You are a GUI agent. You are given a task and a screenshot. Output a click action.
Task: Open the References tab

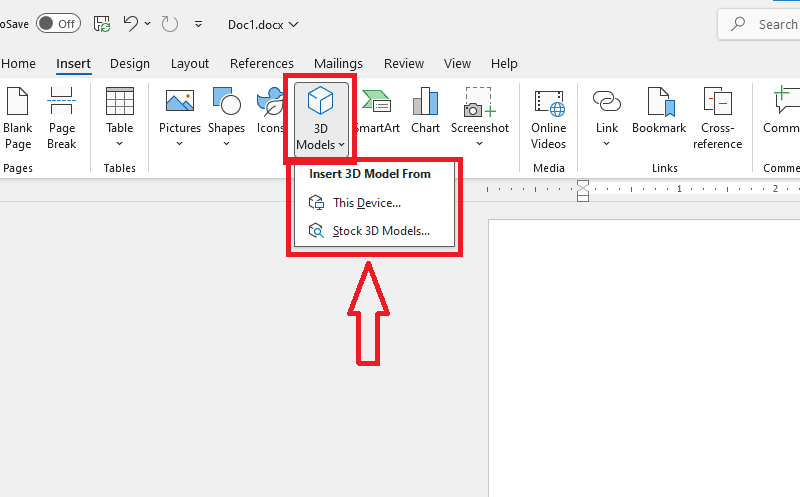(x=262, y=64)
